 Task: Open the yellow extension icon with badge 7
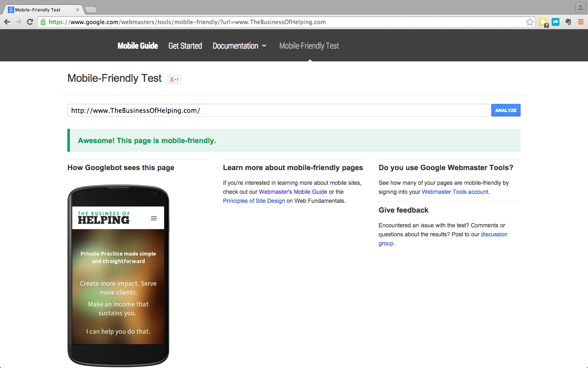click(543, 22)
